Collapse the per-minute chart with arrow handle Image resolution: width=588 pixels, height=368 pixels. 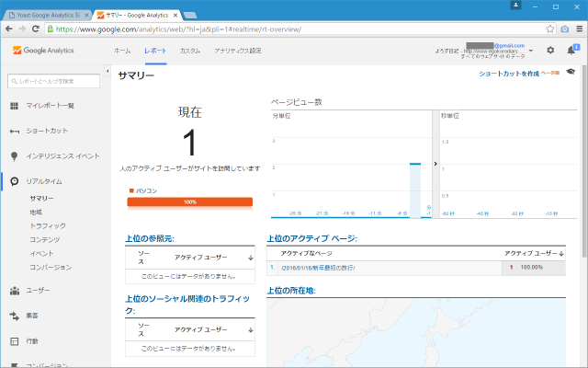click(x=435, y=164)
